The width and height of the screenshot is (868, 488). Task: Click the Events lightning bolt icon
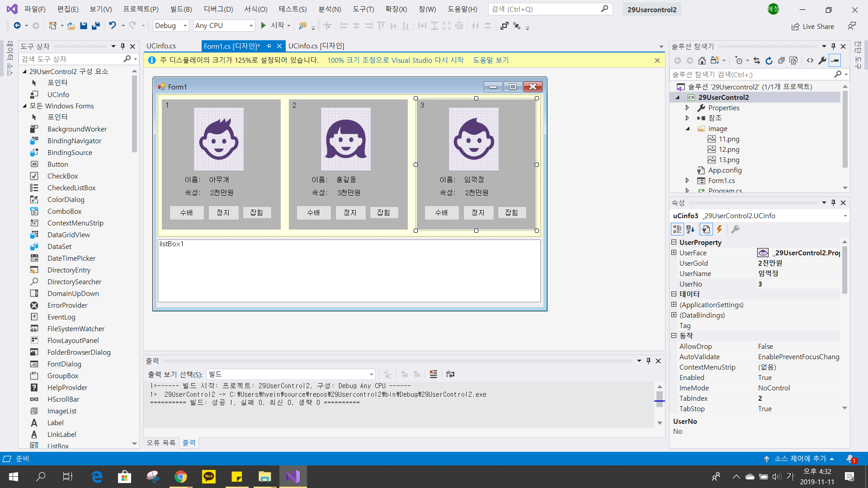click(719, 229)
